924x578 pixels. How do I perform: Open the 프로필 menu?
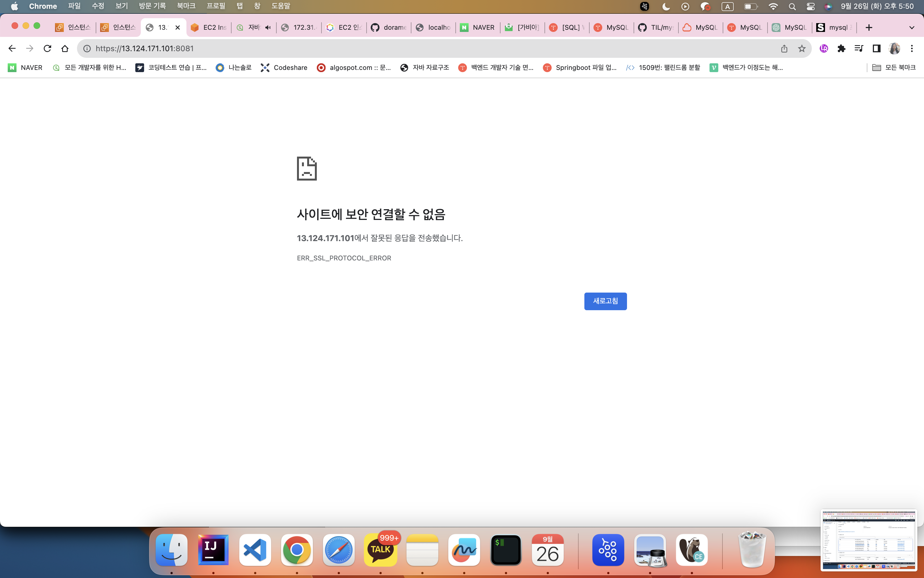click(216, 6)
